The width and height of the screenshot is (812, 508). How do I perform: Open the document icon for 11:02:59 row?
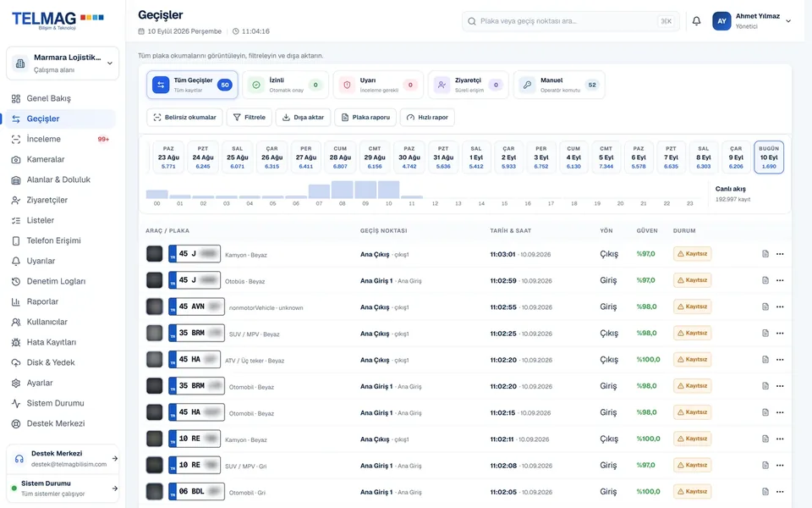765,280
